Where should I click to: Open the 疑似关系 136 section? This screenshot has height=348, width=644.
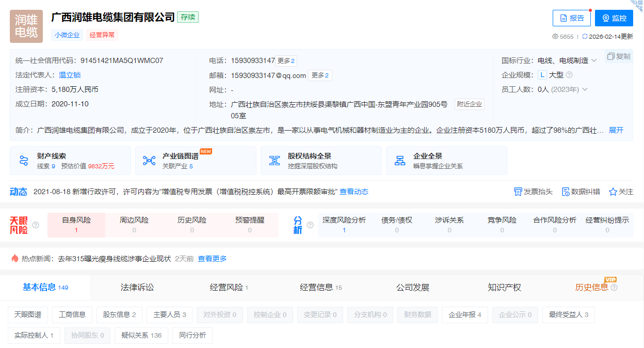(x=141, y=335)
